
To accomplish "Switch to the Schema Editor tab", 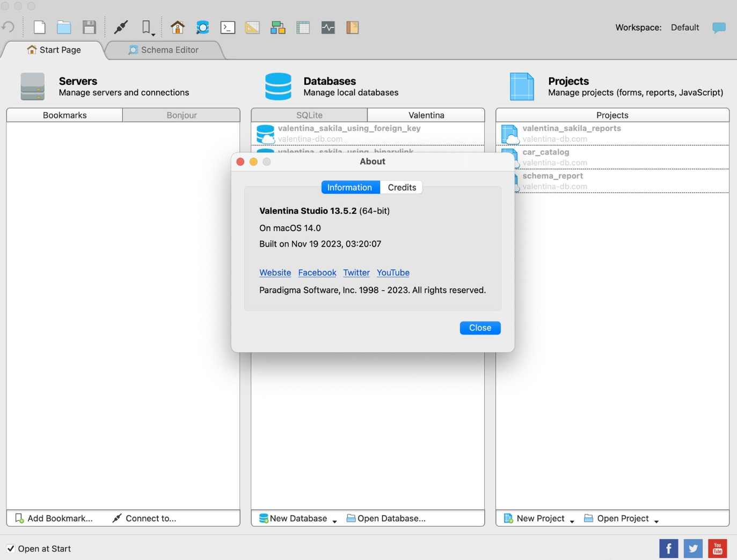I will tap(169, 50).
